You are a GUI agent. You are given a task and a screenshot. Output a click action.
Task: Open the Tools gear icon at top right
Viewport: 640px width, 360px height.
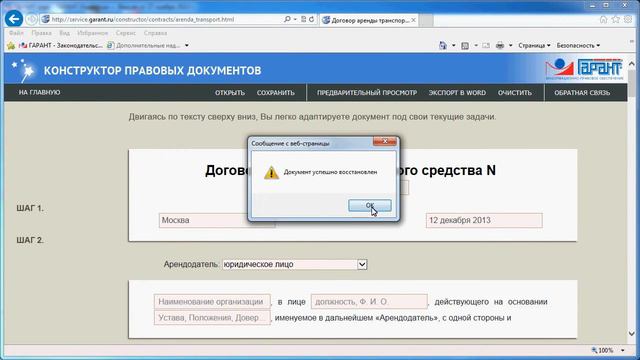point(628,19)
